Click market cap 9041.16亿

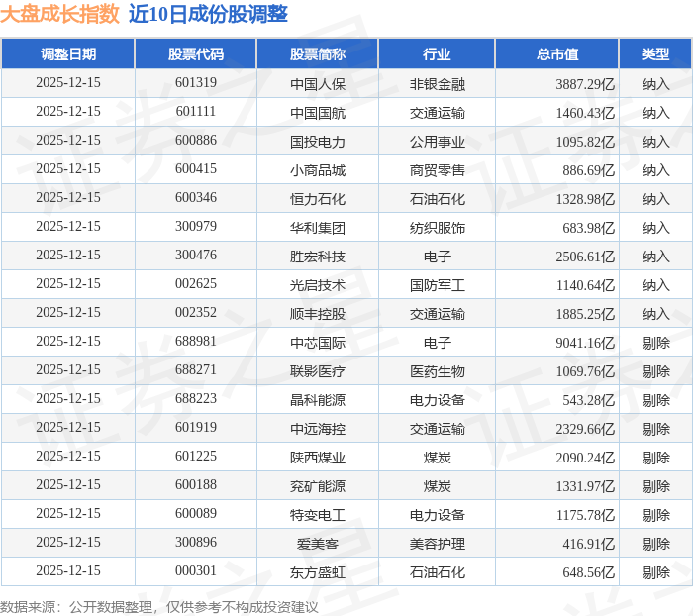point(585,343)
